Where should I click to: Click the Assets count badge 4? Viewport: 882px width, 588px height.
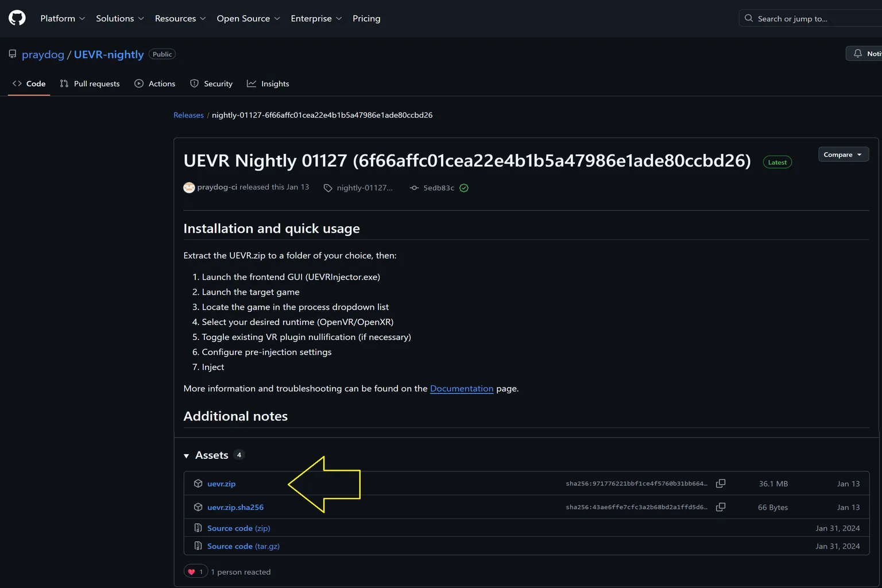point(239,455)
